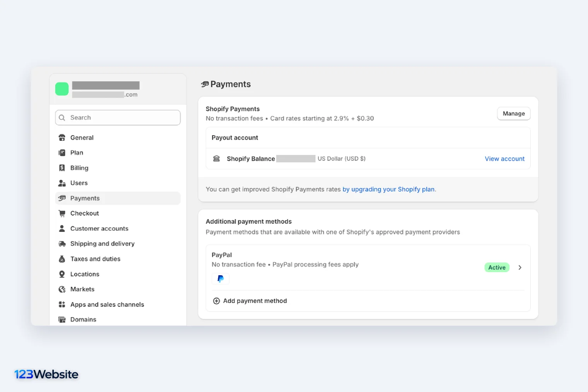Click the Checkout cart icon

tap(62, 213)
